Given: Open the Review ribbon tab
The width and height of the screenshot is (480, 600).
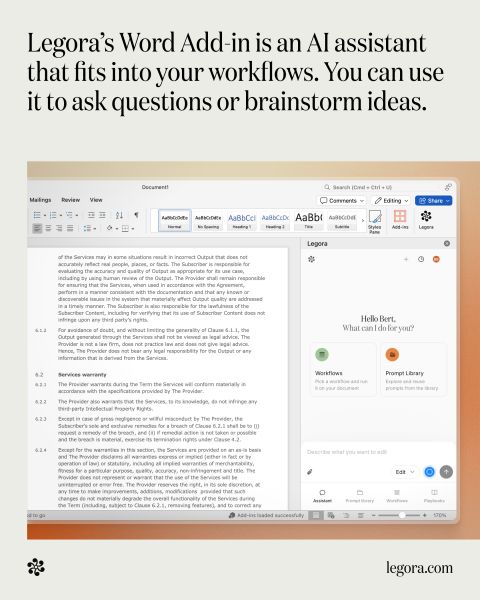Looking at the screenshot, I should [70, 200].
